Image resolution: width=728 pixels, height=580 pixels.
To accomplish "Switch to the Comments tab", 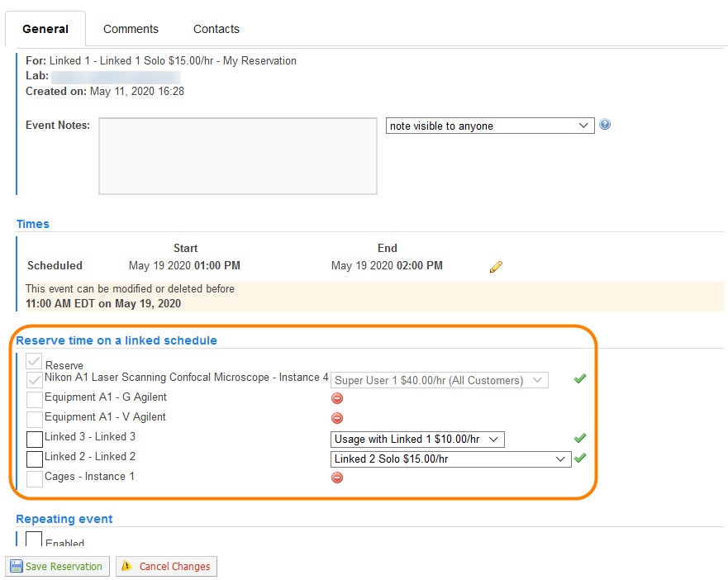I will (131, 29).
